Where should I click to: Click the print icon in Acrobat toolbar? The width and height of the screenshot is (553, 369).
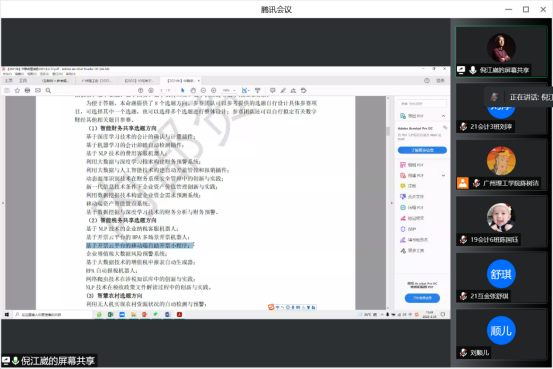pyautogui.click(x=28, y=91)
